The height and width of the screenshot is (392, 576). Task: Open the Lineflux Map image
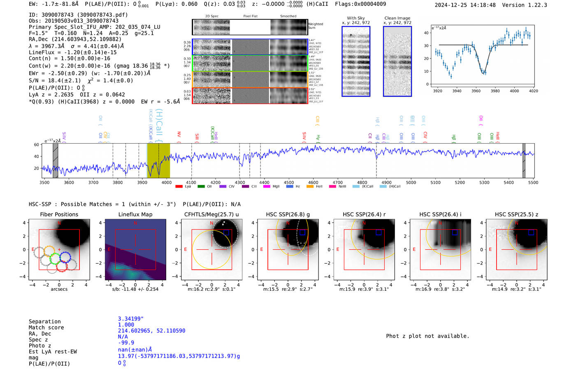click(x=135, y=250)
